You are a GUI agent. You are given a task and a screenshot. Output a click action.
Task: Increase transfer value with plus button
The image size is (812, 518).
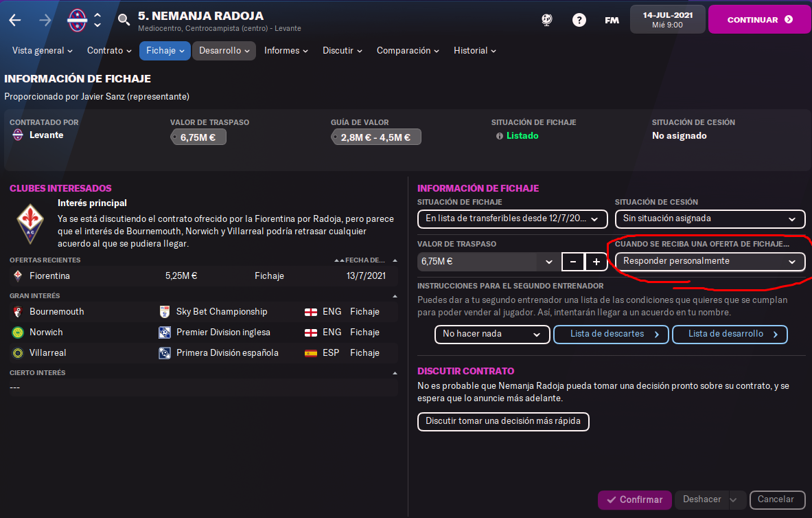[596, 262]
